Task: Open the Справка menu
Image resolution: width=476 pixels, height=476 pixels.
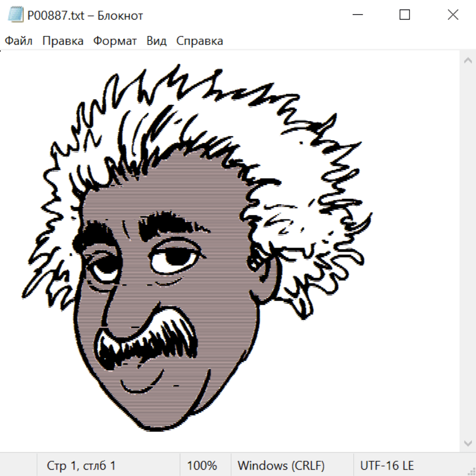Action: pyautogui.click(x=199, y=41)
